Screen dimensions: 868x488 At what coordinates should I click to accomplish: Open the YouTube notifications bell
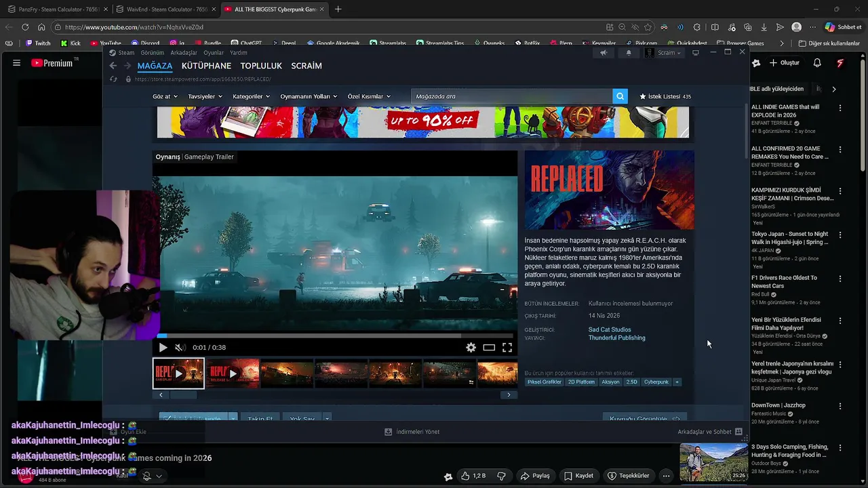[x=817, y=63]
